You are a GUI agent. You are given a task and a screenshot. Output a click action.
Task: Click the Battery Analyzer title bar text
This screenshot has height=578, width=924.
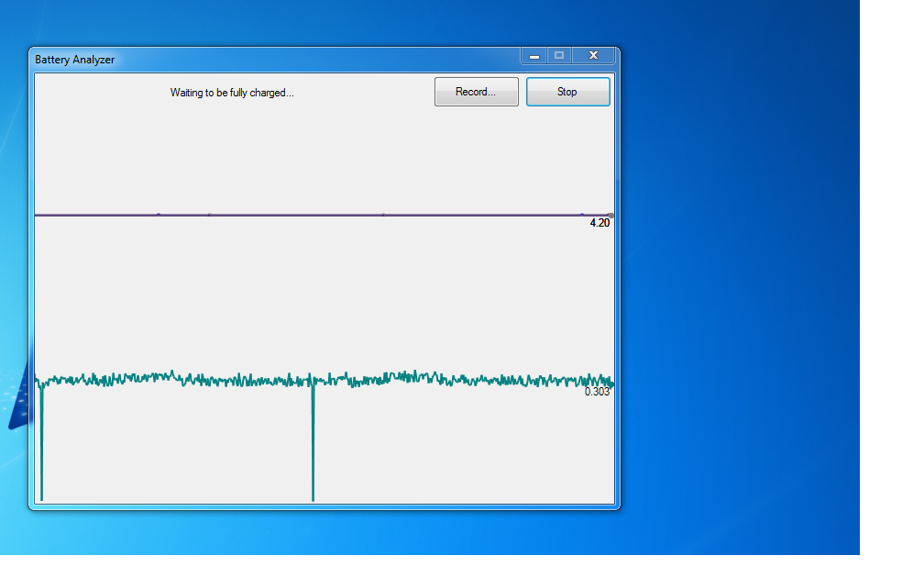[x=75, y=60]
